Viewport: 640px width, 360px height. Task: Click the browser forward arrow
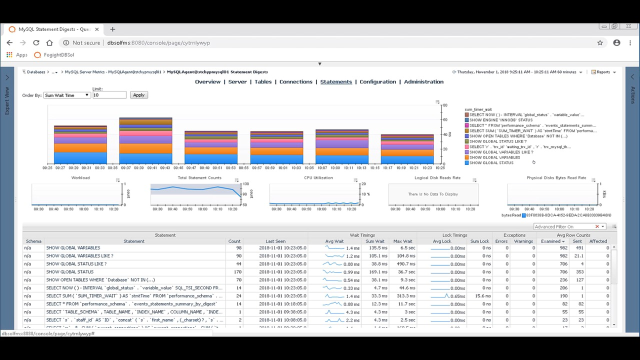tap(23, 43)
